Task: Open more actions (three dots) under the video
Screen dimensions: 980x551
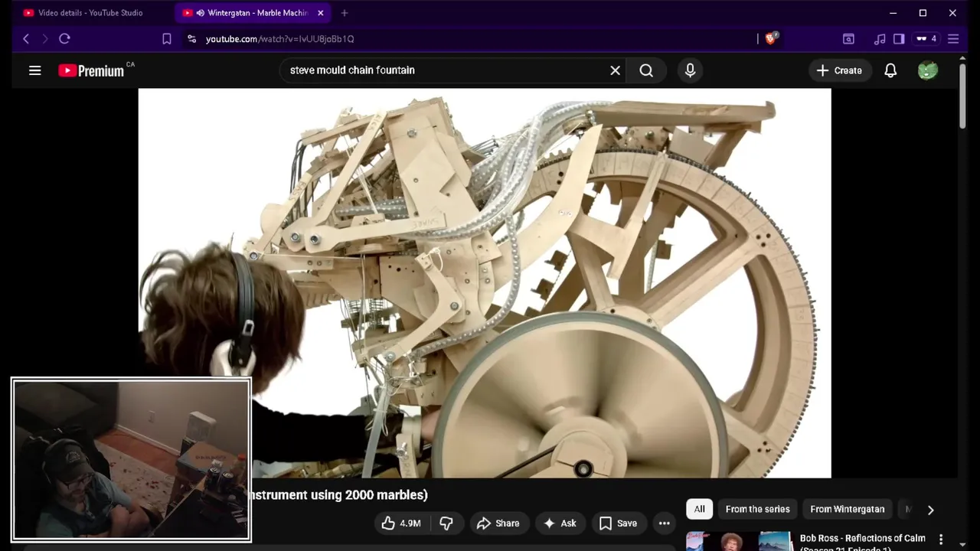Action: (665, 523)
